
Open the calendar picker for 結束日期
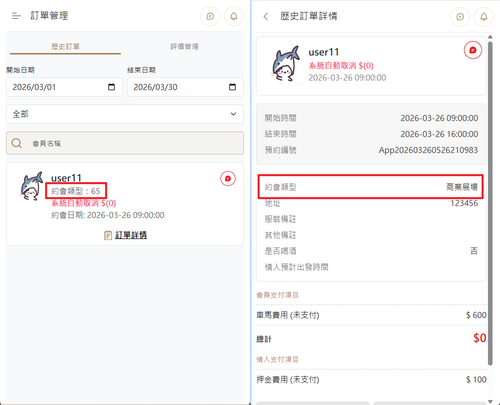[x=232, y=87]
